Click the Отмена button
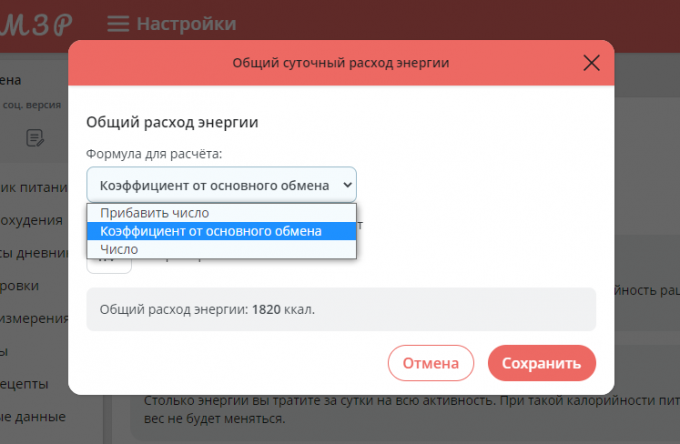 coord(430,363)
